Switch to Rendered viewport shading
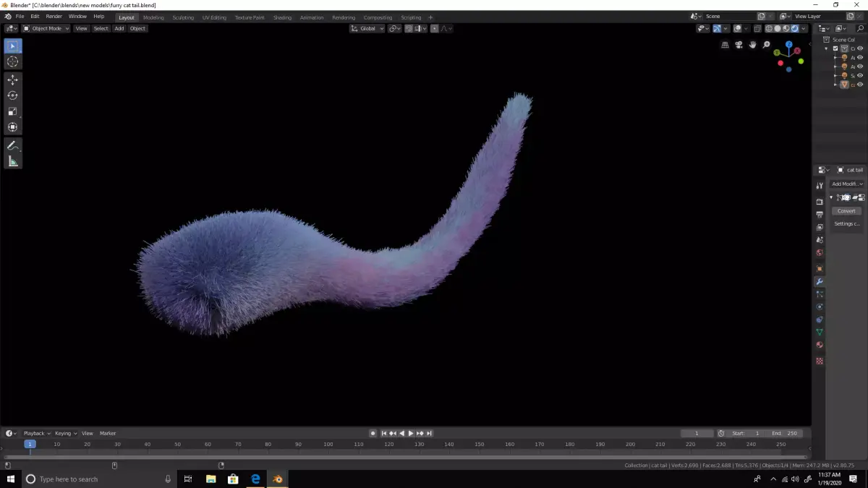This screenshot has width=868, height=488. [794, 28]
